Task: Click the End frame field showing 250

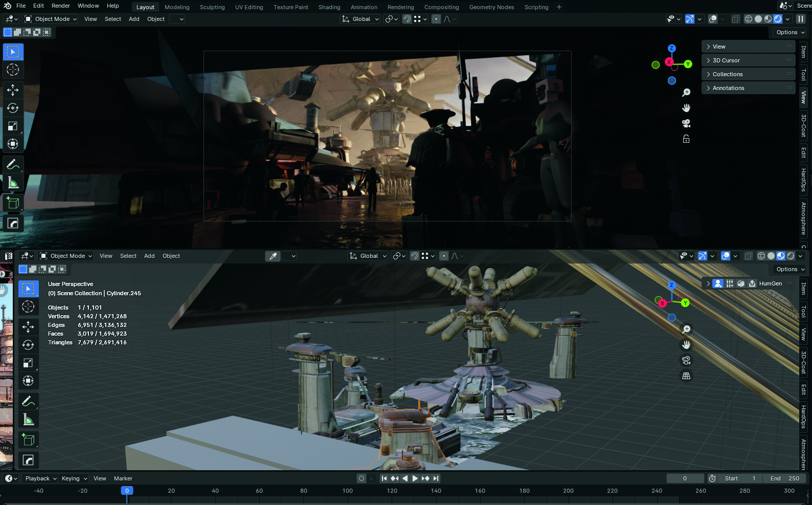Action: coord(784,478)
